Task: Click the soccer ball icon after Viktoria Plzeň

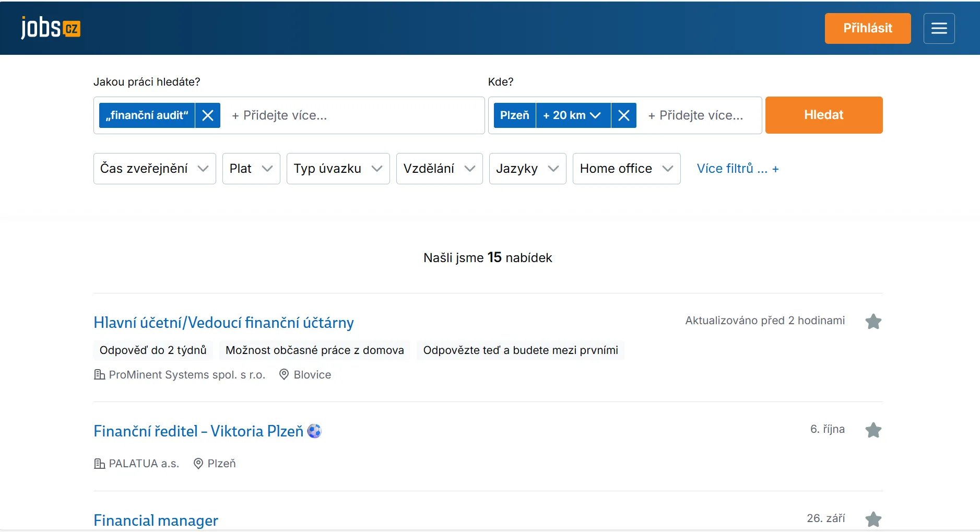Action: click(314, 431)
